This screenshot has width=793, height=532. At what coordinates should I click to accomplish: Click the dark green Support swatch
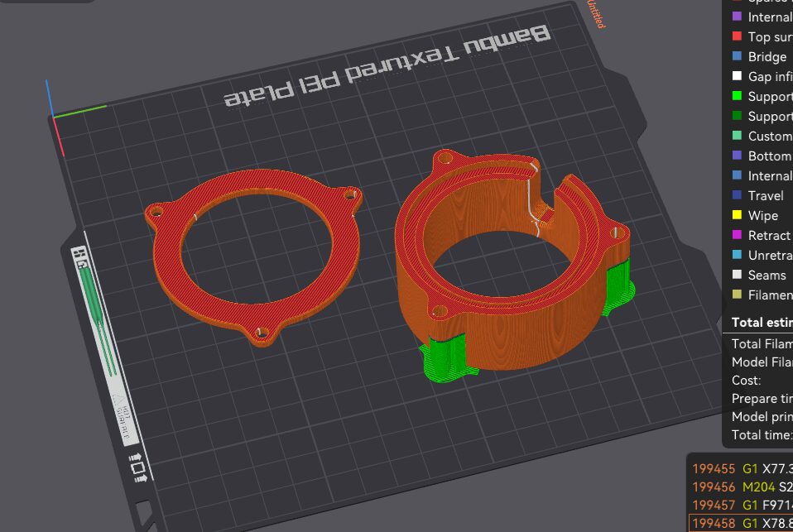737,116
